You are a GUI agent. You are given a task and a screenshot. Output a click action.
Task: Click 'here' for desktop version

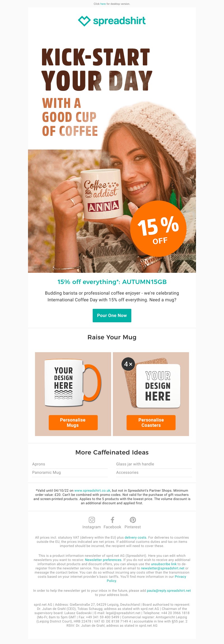pyautogui.click(x=103, y=4)
